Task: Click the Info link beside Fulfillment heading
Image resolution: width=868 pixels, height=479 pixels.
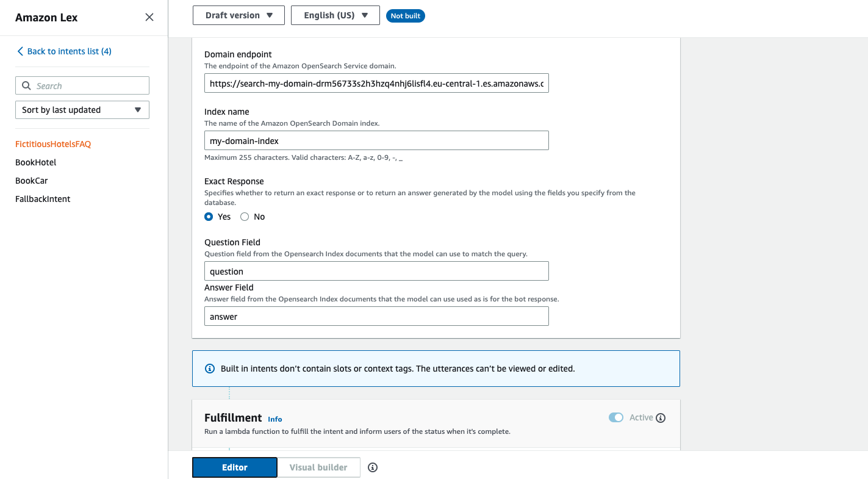Action: (275, 419)
